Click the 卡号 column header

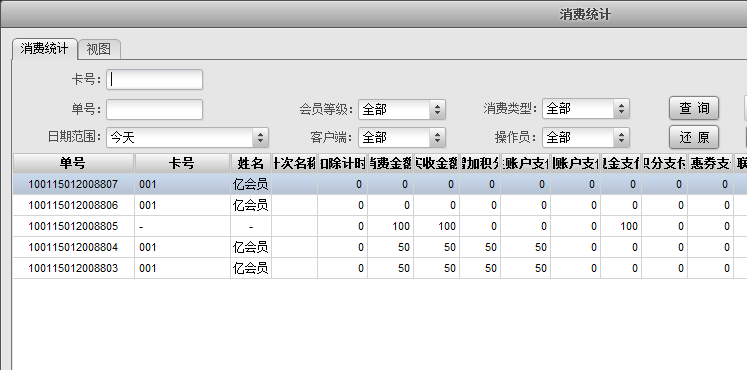point(182,163)
